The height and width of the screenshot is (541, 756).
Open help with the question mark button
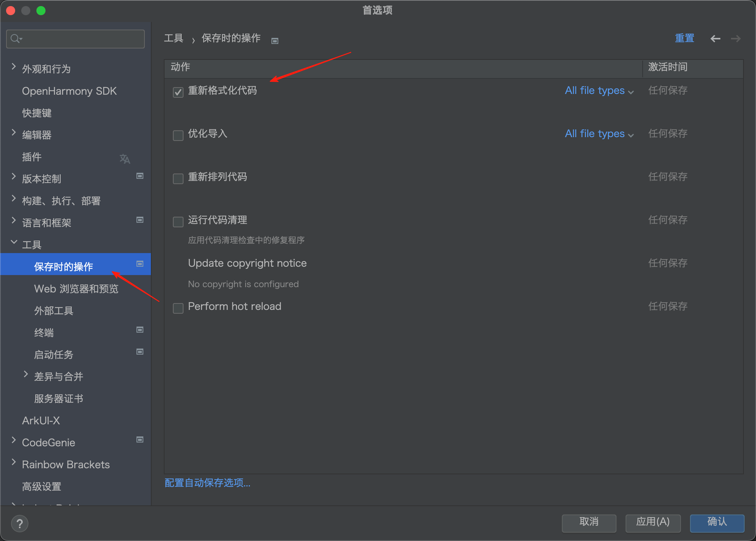click(x=20, y=524)
